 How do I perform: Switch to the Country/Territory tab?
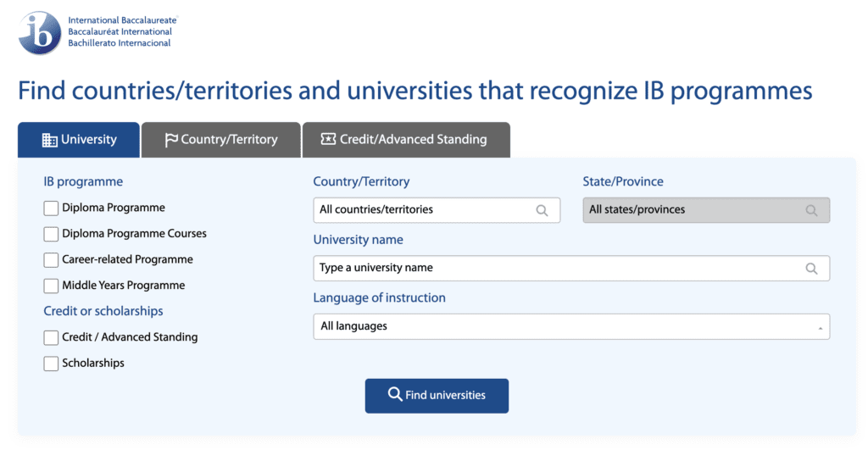pyautogui.click(x=221, y=140)
